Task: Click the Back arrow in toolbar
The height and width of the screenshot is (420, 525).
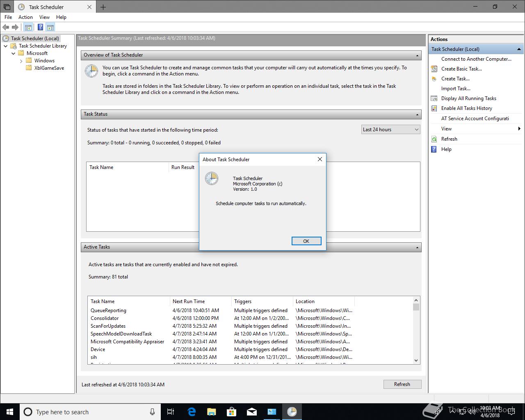Action: (x=6, y=27)
